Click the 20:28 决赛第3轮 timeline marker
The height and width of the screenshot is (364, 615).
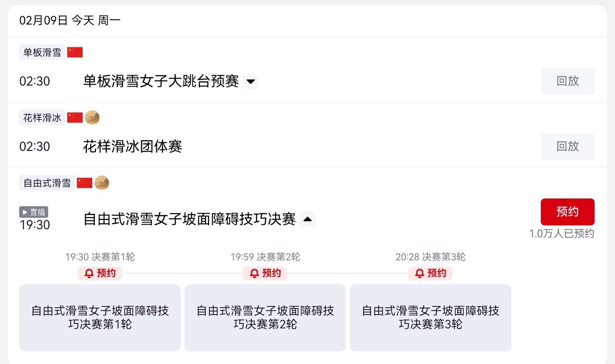[x=430, y=257]
